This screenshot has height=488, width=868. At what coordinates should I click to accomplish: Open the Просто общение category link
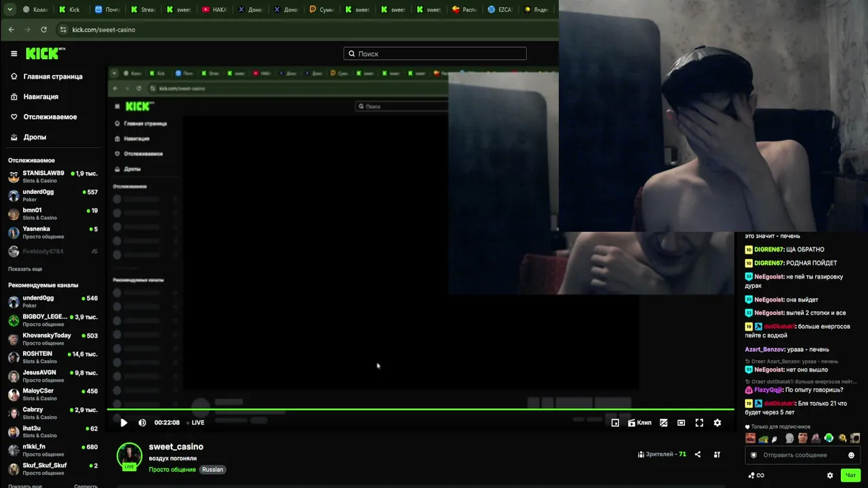(x=173, y=469)
